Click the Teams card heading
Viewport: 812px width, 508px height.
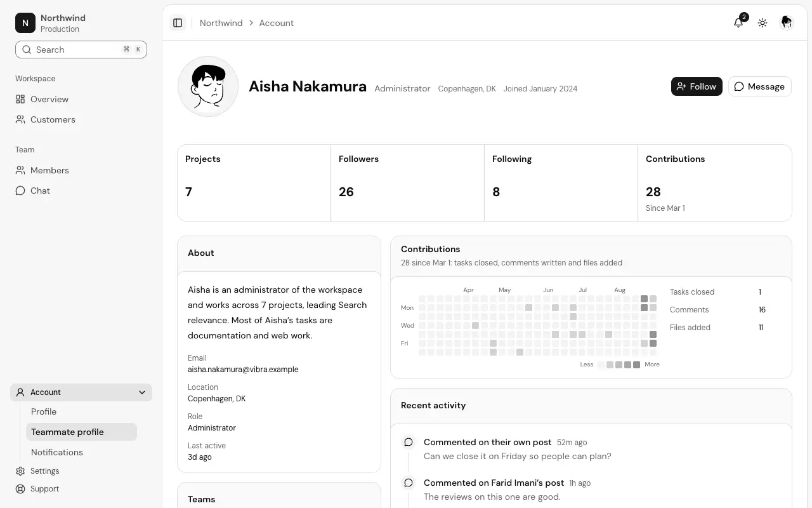202,499
